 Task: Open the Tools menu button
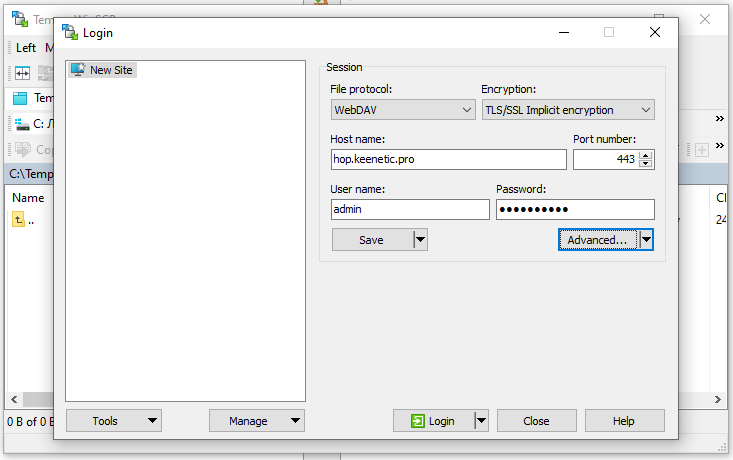pos(113,421)
